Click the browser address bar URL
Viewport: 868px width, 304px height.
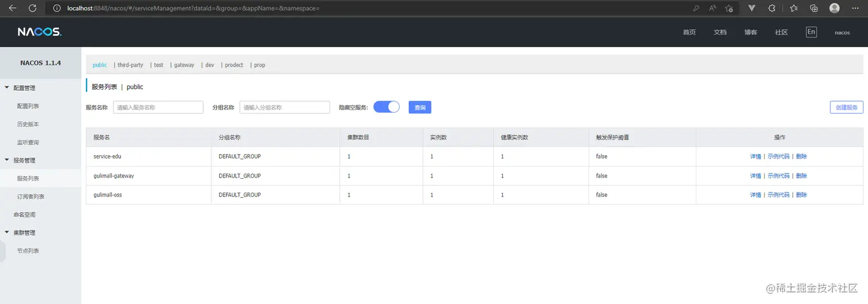[x=193, y=8]
